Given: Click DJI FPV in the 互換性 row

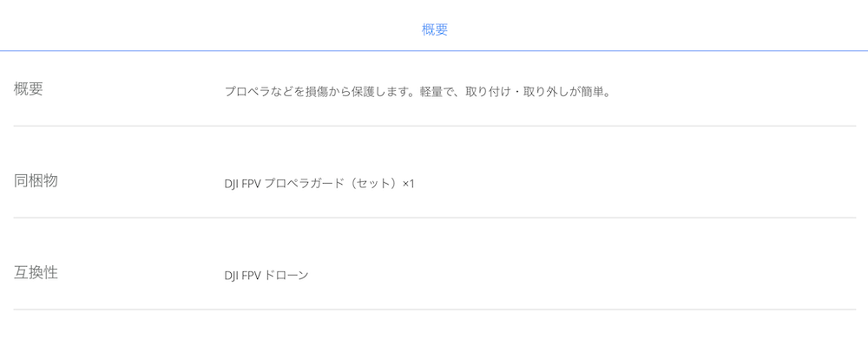Looking at the screenshot, I should [242, 275].
